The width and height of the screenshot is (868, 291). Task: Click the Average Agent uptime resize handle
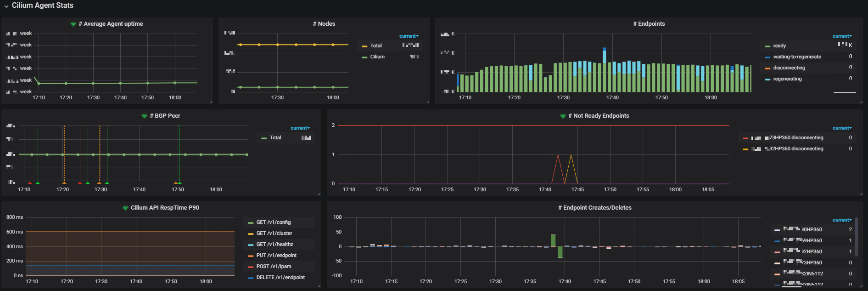coord(211,102)
